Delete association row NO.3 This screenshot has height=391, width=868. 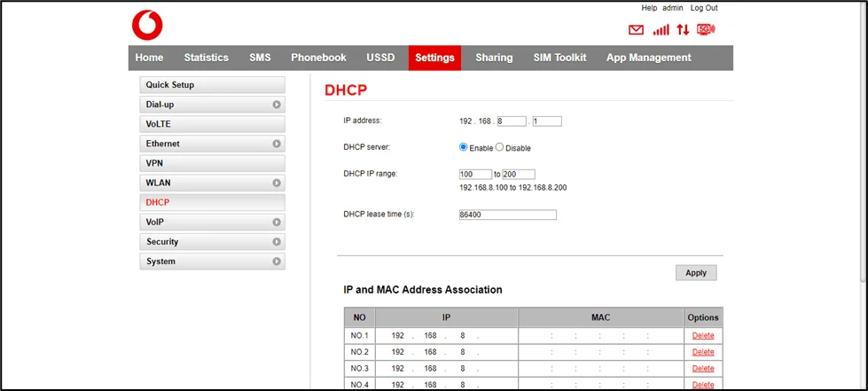703,368
